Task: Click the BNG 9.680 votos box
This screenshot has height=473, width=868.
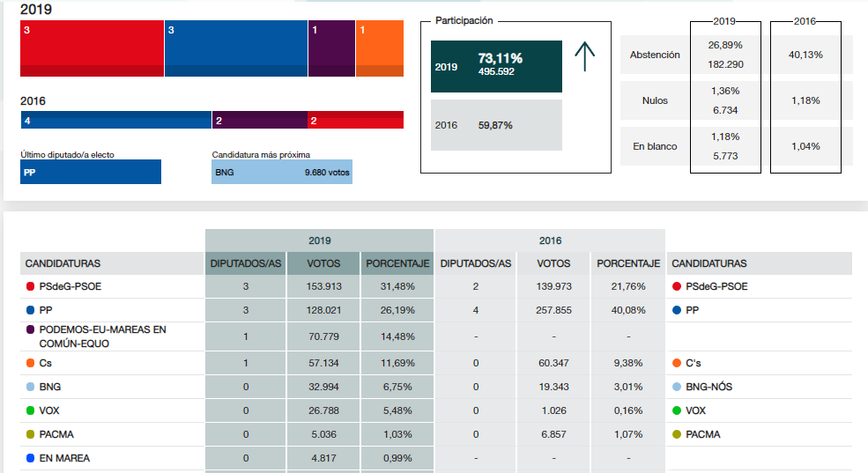Action: (x=282, y=172)
